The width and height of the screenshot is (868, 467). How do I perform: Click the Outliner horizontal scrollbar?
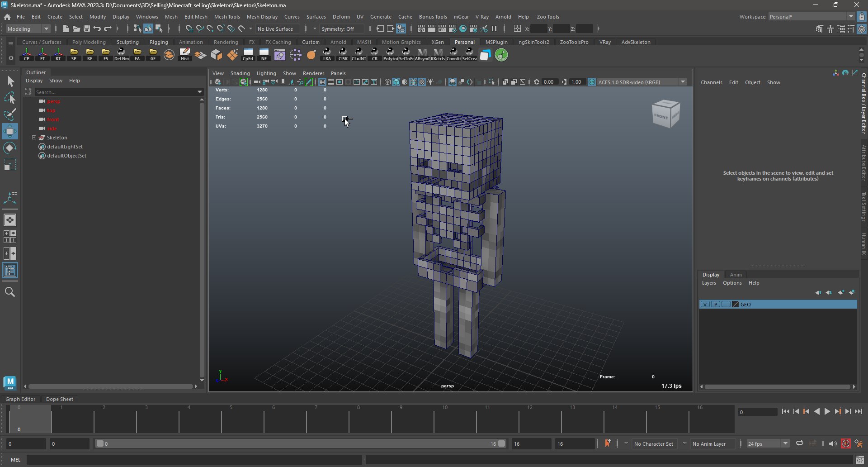click(x=111, y=386)
